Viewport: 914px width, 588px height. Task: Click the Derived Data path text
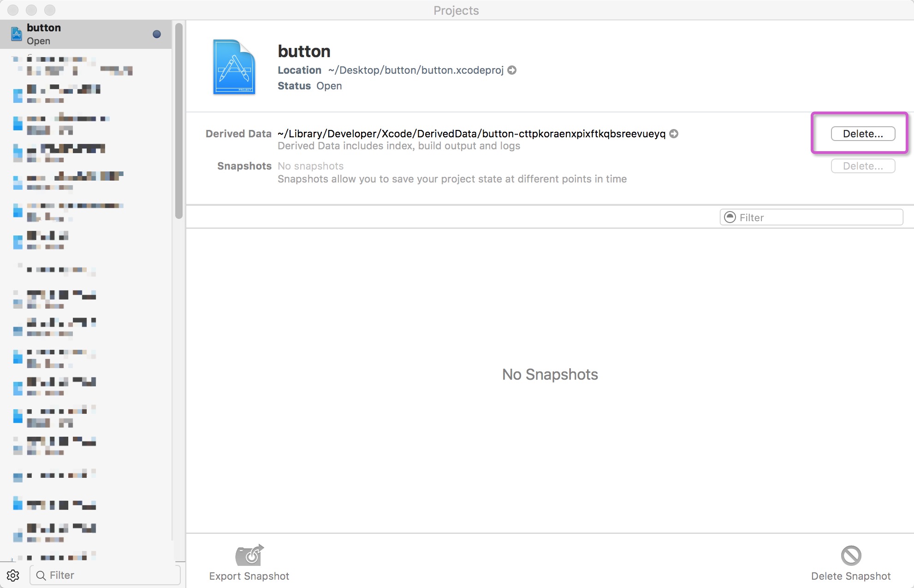(471, 134)
